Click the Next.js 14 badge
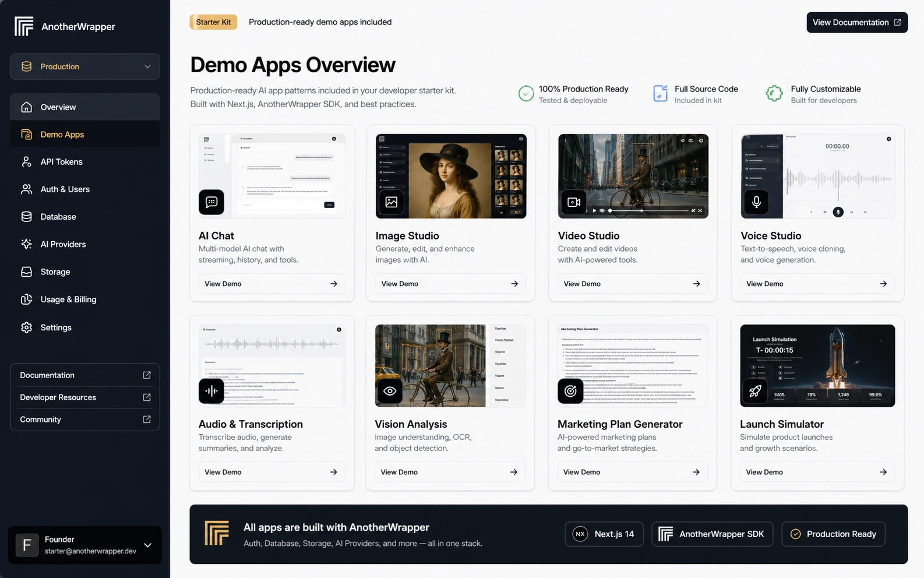Viewport: 924px width, 578px height. pos(604,534)
